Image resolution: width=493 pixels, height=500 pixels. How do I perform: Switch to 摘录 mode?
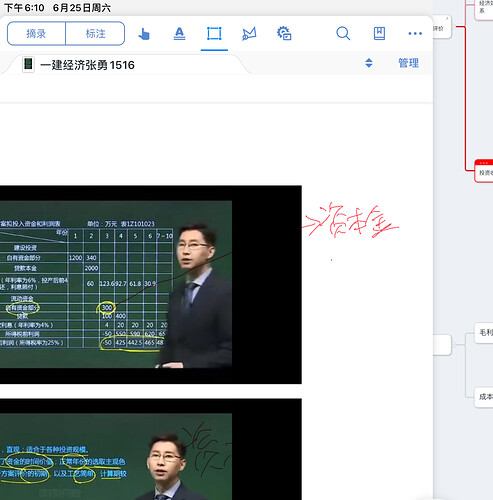(36, 33)
